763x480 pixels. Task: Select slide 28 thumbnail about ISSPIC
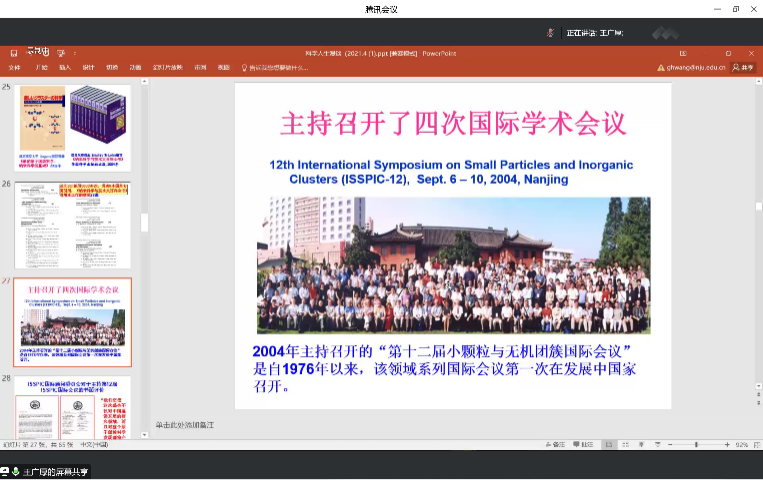(x=73, y=410)
